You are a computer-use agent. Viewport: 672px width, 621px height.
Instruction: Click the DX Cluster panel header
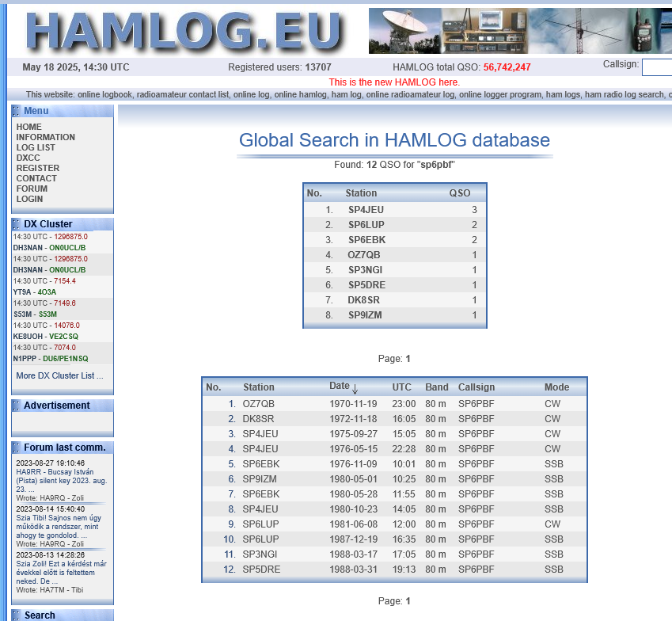48,224
